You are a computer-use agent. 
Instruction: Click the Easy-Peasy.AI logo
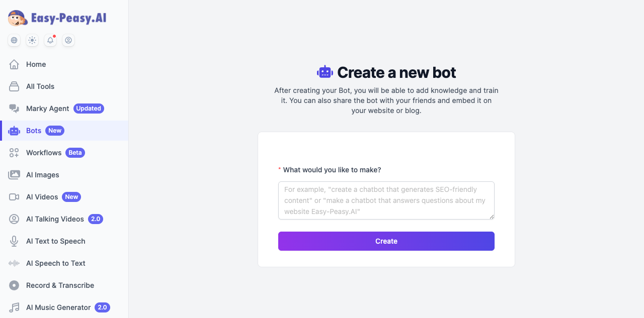pyautogui.click(x=57, y=17)
